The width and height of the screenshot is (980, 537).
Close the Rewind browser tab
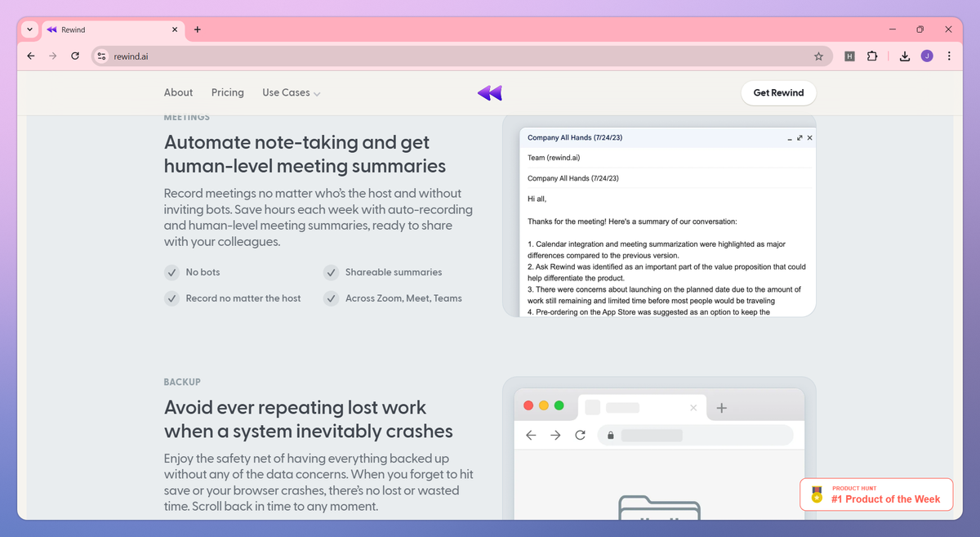tap(175, 29)
